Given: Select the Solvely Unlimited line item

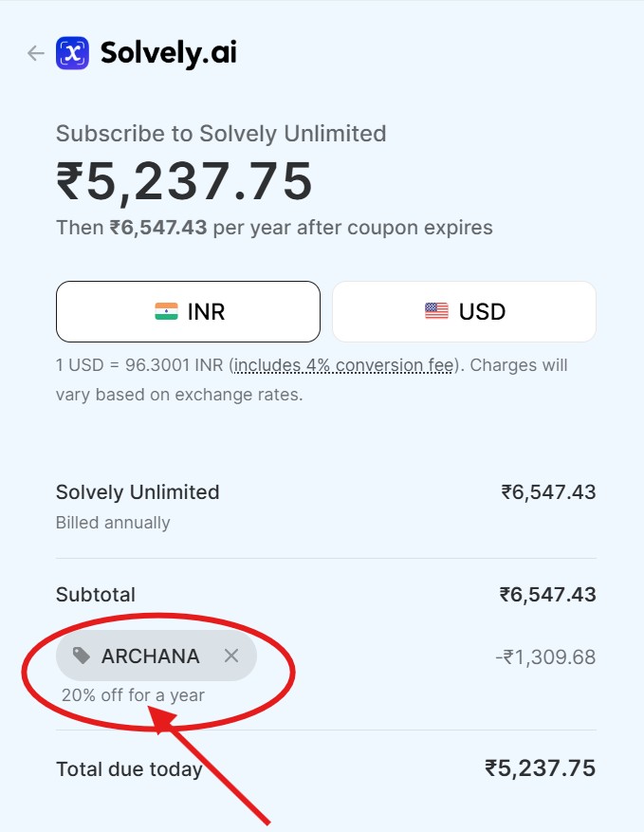Looking at the screenshot, I should (x=137, y=492).
